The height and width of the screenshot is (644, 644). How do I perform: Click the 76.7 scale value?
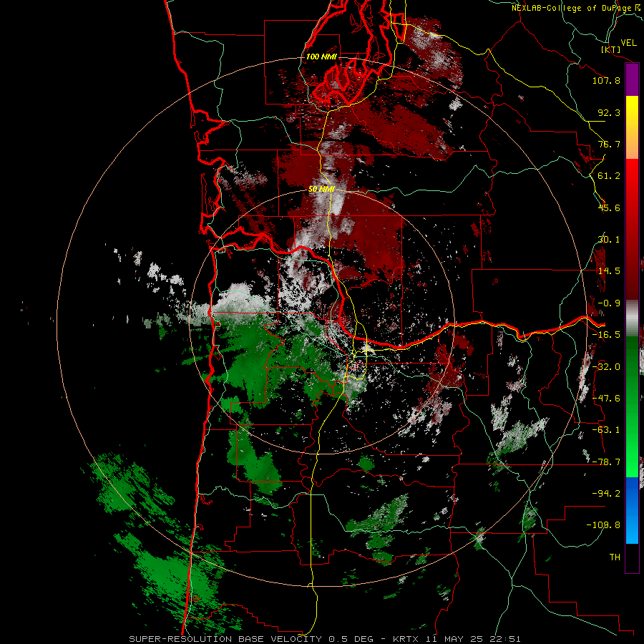(x=609, y=144)
